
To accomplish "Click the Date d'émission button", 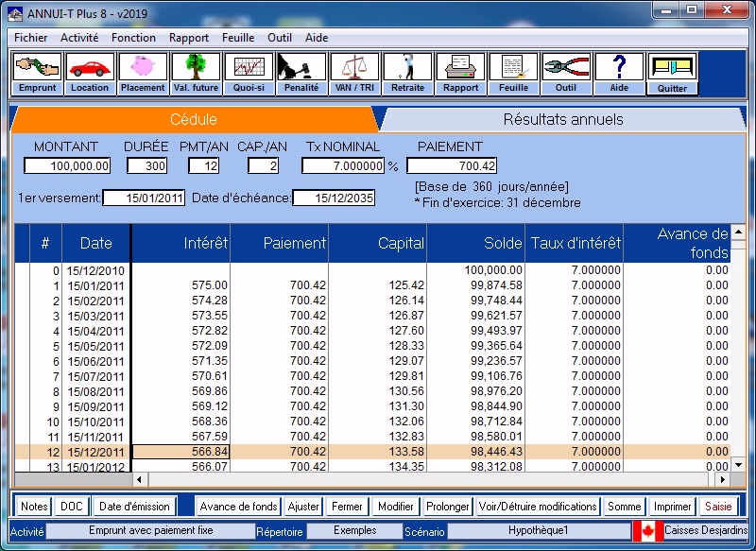I will (134, 507).
